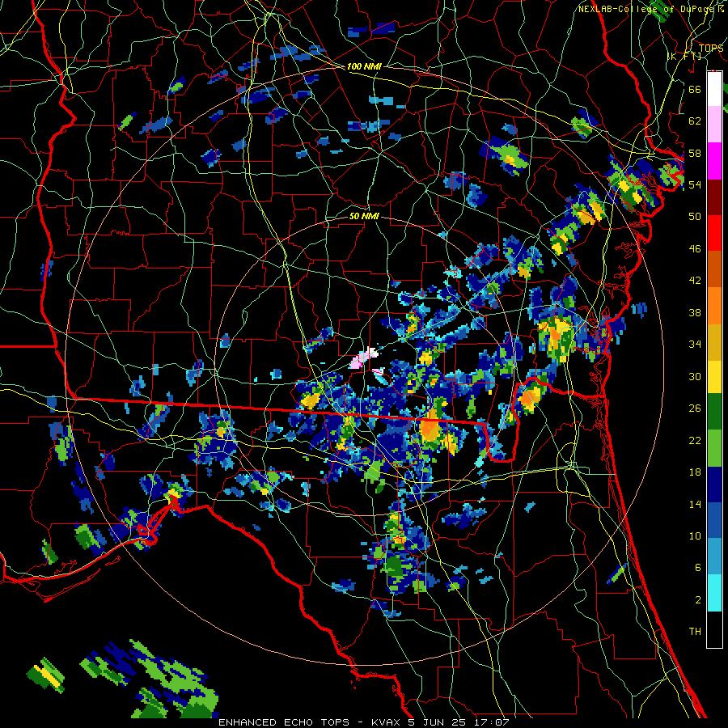Click the "ENHANCED ECHO TOPS" caption text
728x728 pixels.
click(x=284, y=722)
